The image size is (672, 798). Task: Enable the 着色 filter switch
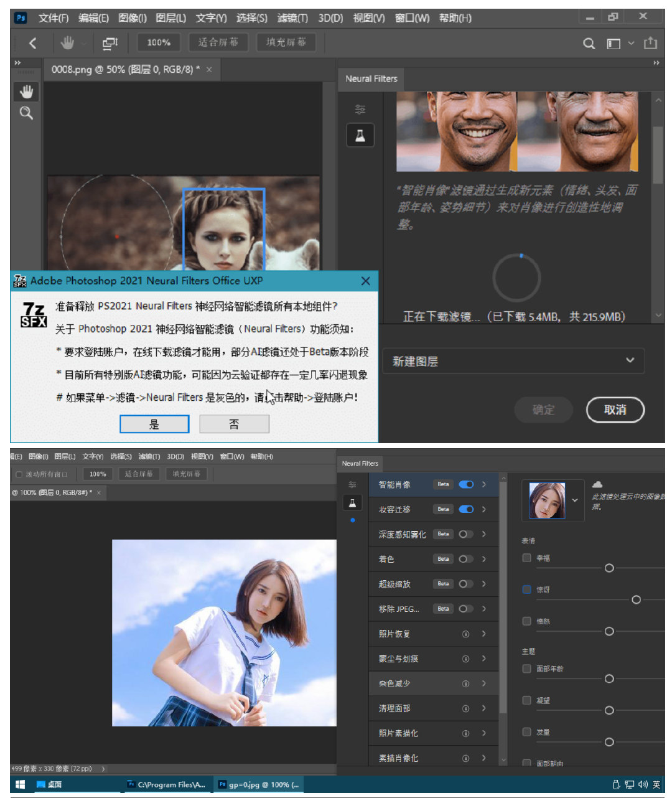pos(466,559)
